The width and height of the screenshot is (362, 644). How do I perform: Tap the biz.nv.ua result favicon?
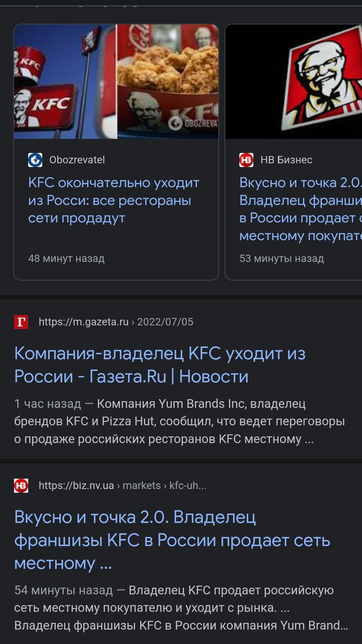[21, 486]
